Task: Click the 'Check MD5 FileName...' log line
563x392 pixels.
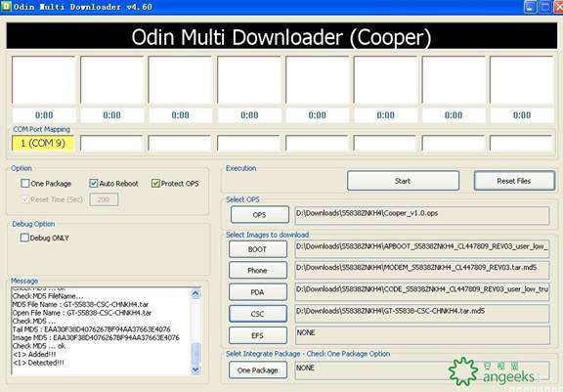Action: pyautogui.click(x=48, y=296)
